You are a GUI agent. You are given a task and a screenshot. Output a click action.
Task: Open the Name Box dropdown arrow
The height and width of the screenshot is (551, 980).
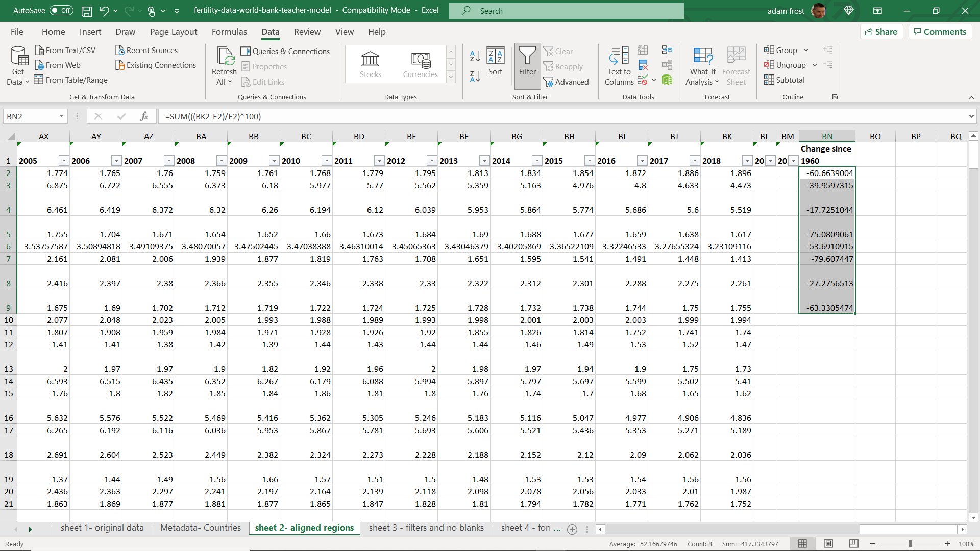tap(61, 116)
